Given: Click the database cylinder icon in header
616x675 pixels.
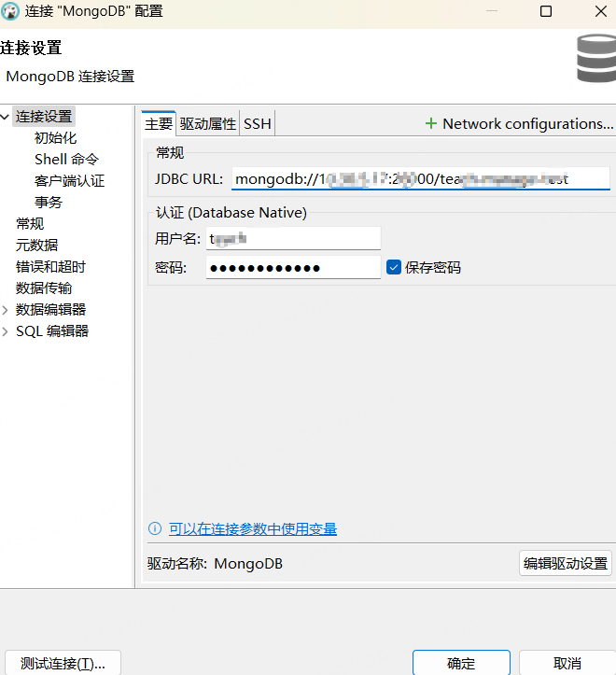Looking at the screenshot, I should [596, 59].
